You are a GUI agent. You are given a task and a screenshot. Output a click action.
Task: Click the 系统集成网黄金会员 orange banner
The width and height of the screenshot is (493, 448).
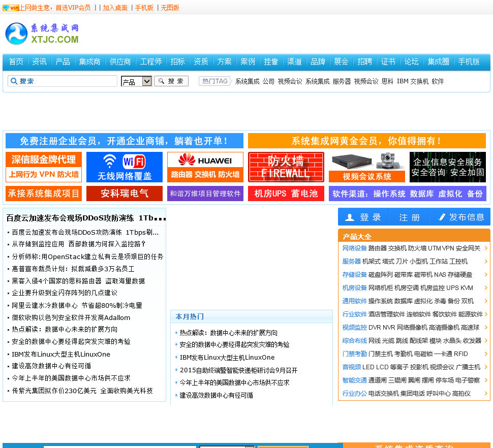click(367, 141)
